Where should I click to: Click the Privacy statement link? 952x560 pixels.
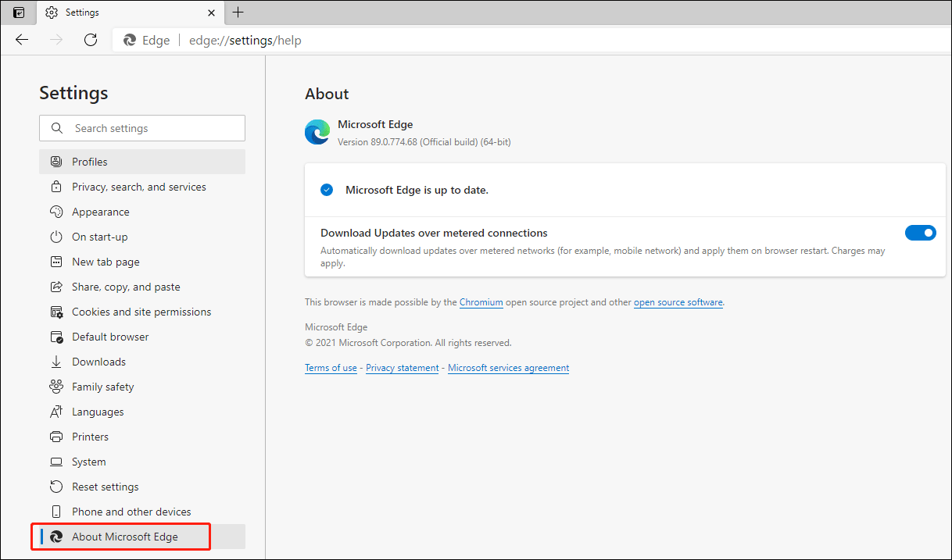coord(402,368)
